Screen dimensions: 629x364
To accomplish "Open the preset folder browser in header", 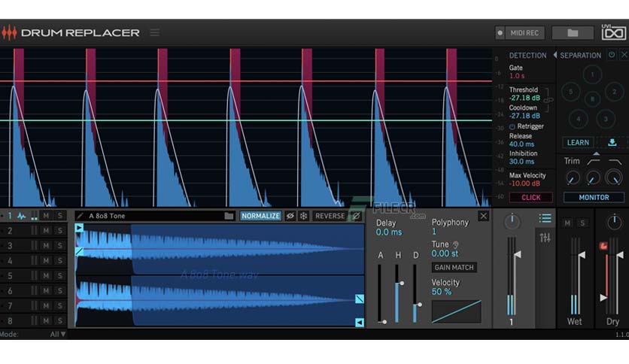I will click(x=573, y=33).
